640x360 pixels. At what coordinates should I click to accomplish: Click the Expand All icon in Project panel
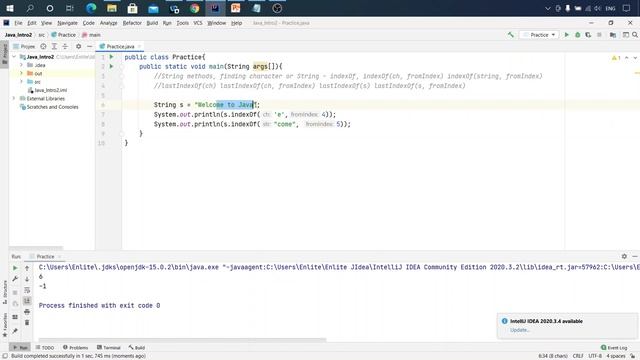point(54,47)
